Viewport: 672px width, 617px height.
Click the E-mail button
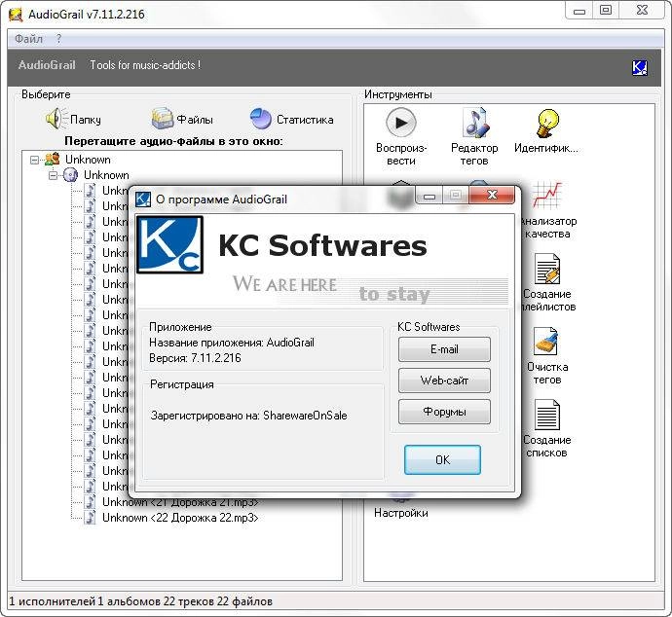click(444, 349)
